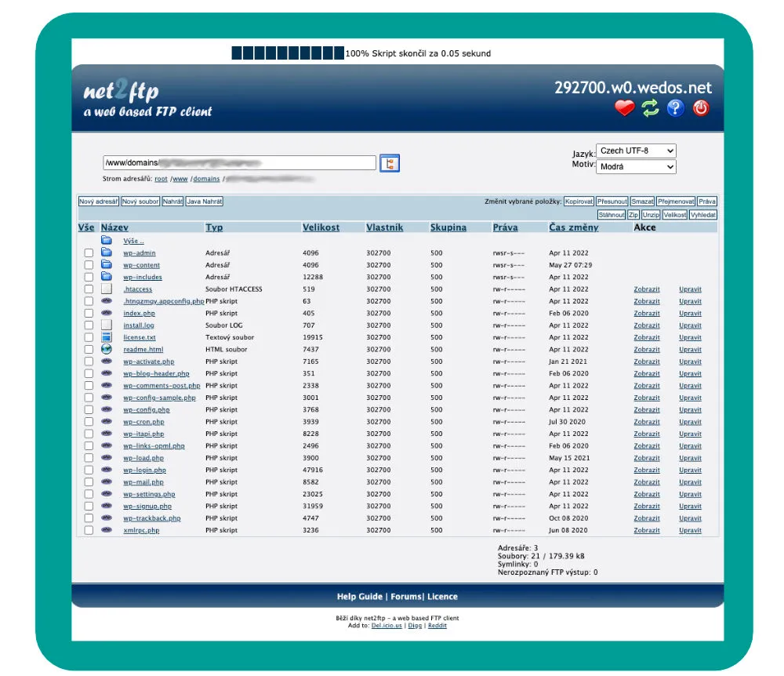Click the Přesunout move button
This screenshot has width=784, height=676.
click(x=612, y=202)
